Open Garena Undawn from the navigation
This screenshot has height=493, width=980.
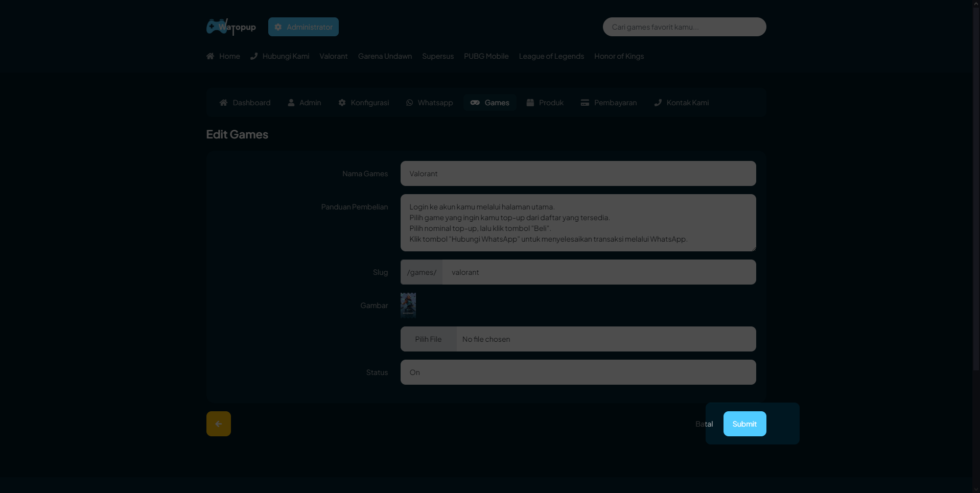point(385,56)
